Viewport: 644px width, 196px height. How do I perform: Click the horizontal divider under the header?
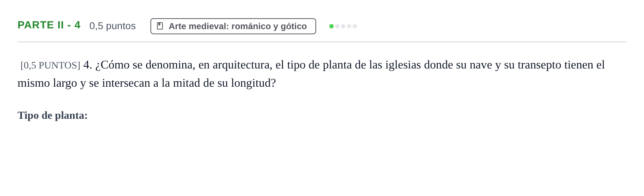(x=322, y=42)
